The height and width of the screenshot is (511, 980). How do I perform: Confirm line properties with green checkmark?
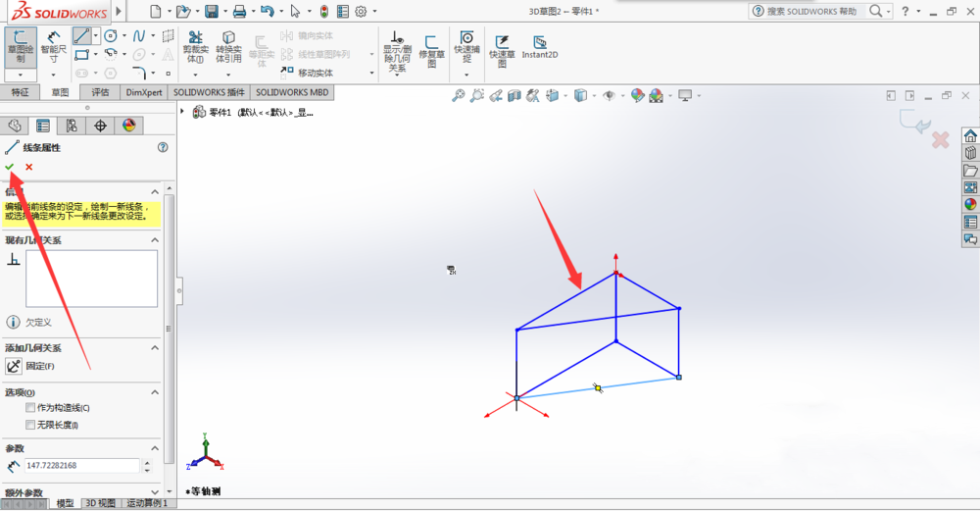(x=10, y=167)
